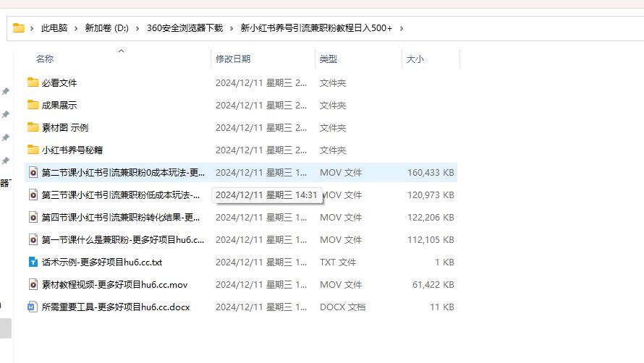Expand the chevron after 新小红书养号引流兼职粉教程日入500+

[x=402, y=28]
